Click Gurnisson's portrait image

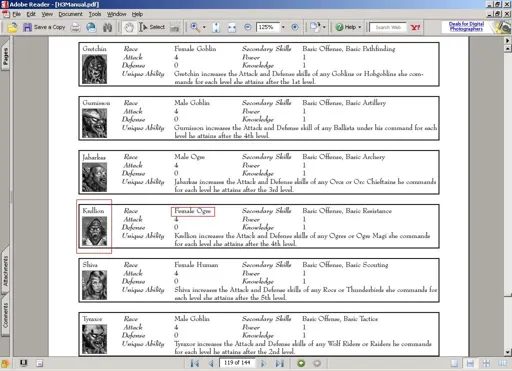(95, 123)
